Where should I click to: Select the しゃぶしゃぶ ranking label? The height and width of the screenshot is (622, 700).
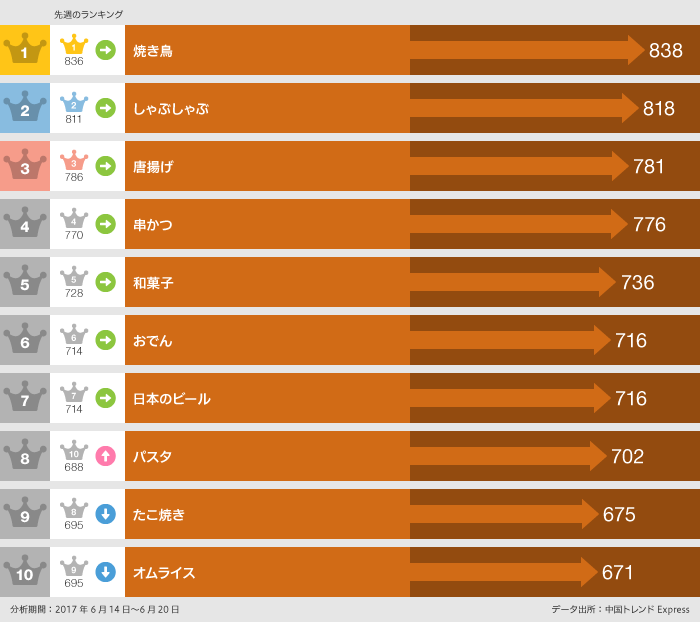coord(171,108)
